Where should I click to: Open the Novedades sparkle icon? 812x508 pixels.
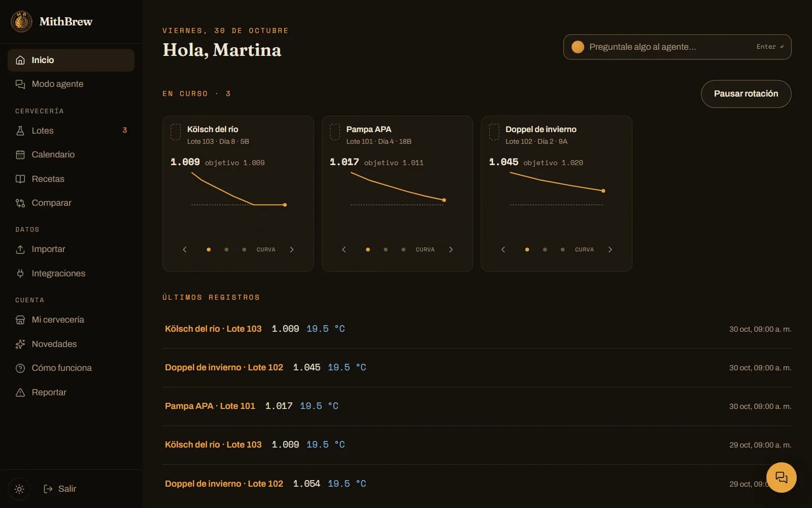coord(20,344)
